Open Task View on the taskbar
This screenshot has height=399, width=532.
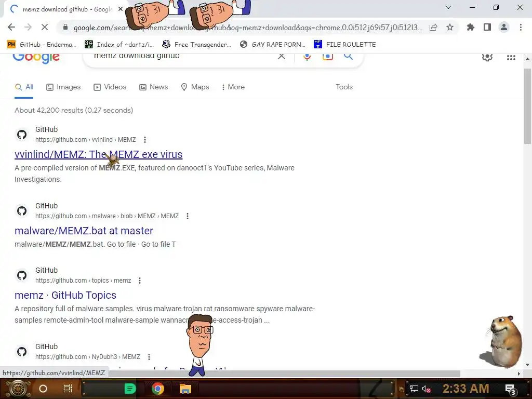pyautogui.click(x=68, y=389)
